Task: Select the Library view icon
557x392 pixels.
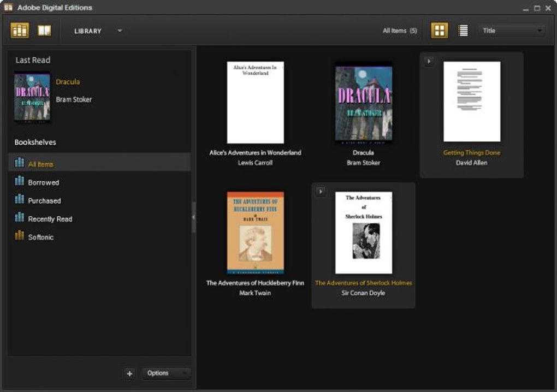Action: [20, 30]
